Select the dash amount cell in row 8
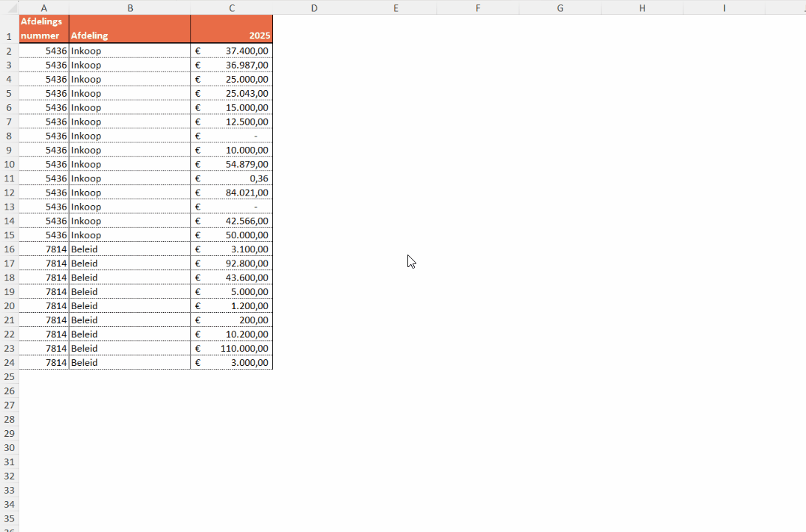 coord(232,136)
